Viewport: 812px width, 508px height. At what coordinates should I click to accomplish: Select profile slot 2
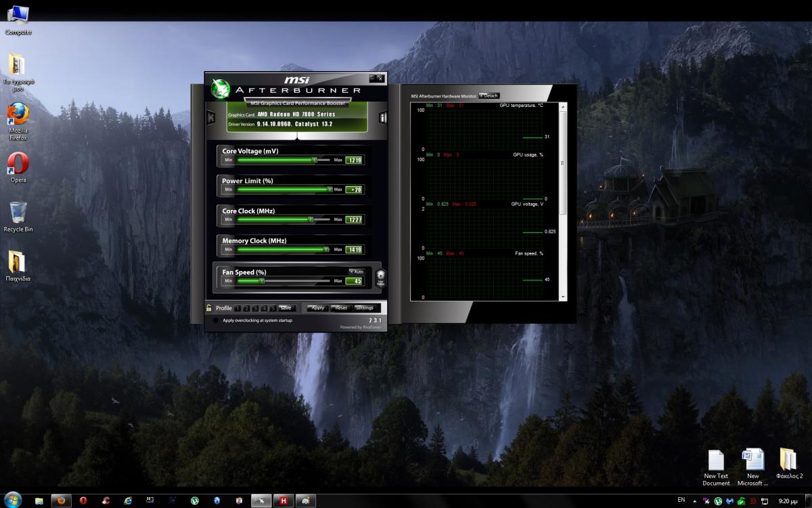click(247, 308)
